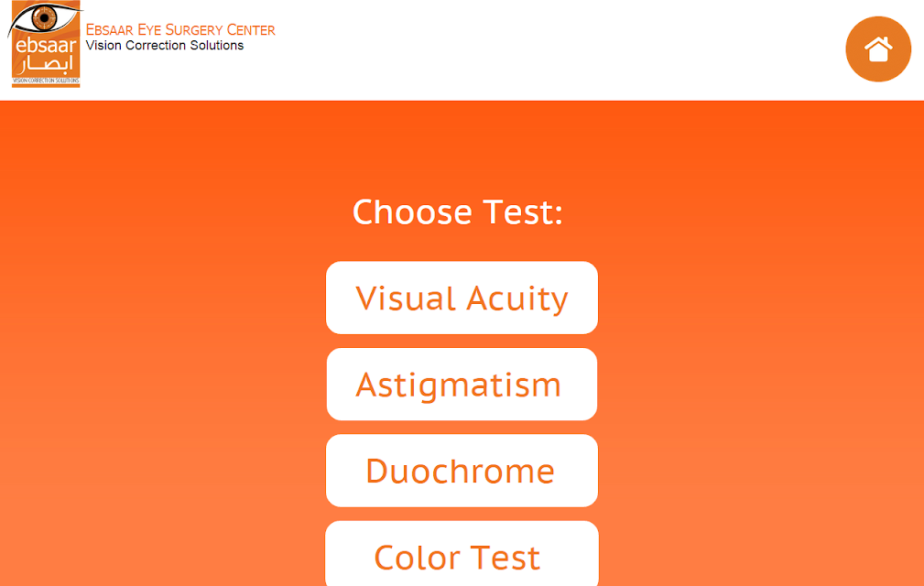Open the Astigmatism test
924x586 pixels.
[462, 384]
